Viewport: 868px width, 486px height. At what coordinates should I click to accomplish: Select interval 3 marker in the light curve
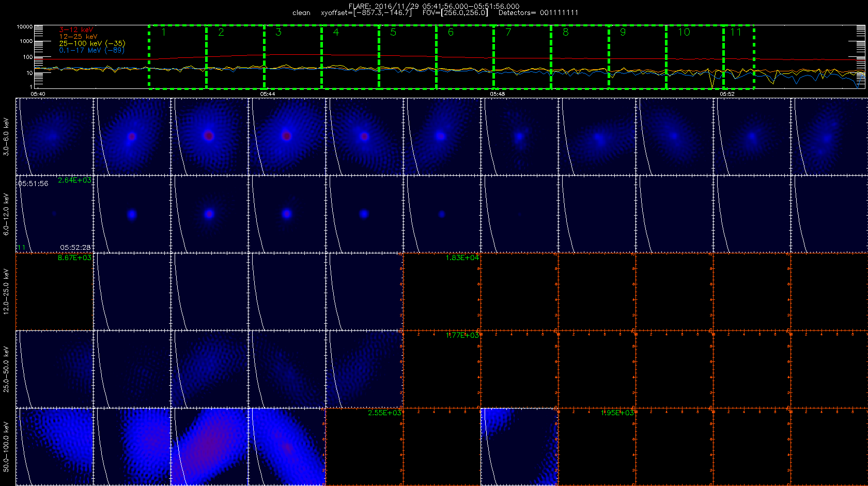click(278, 33)
